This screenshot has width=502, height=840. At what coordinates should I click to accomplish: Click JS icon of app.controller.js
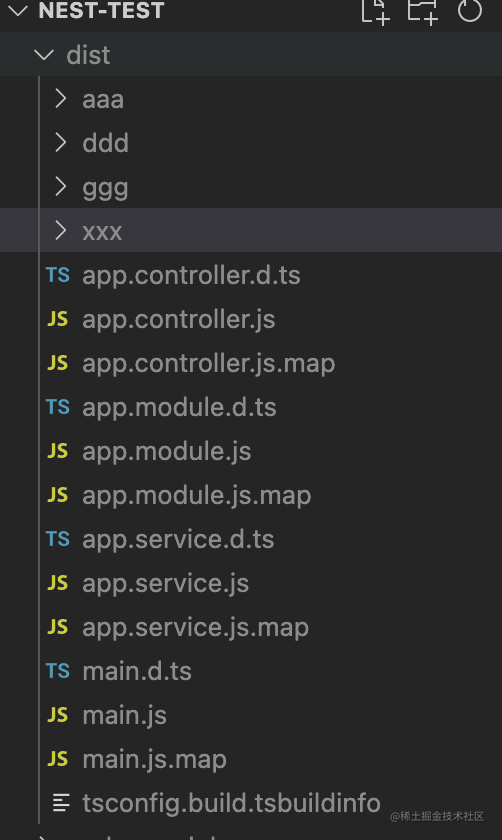click(x=58, y=319)
